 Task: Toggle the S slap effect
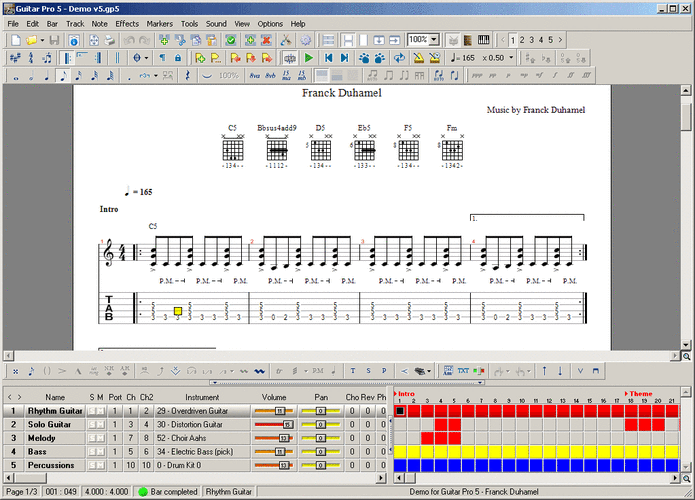(368, 371)
